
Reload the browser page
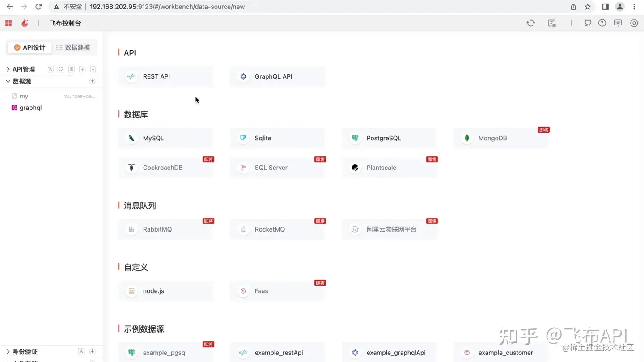tap(38, 7)
